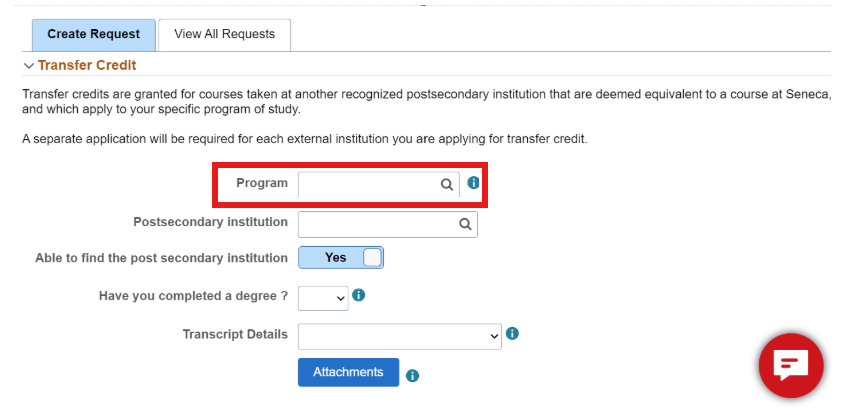Click the Postsecondary institution lookup magnifier icon
Viewport: 855px width, 415px height.
(x=465, y=224)
